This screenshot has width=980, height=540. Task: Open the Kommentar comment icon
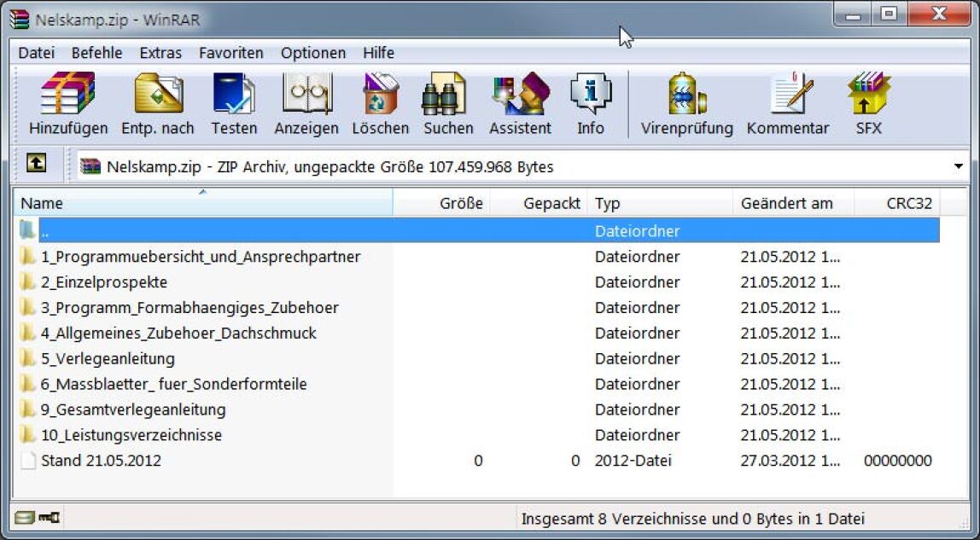pyautogui.click(x=791, y=94)
